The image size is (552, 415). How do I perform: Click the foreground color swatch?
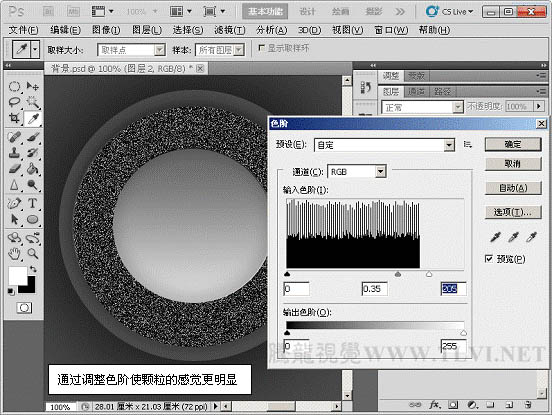[17, 276]
